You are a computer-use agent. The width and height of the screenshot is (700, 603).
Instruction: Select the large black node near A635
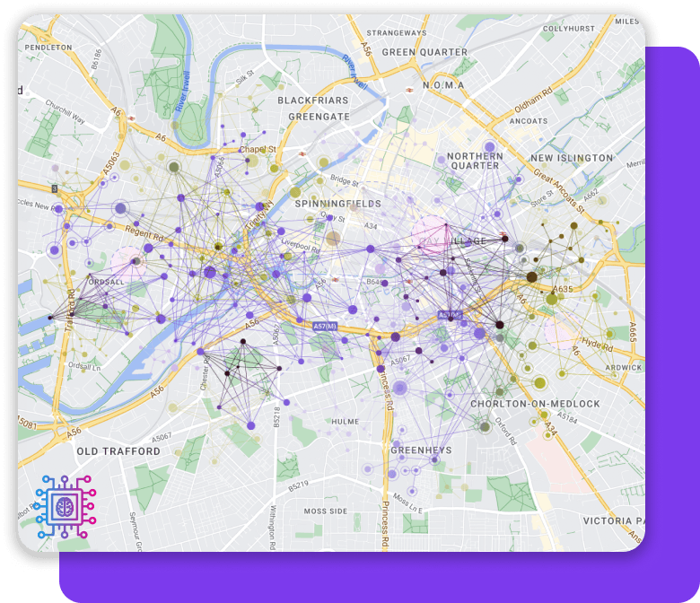point(531,277)
